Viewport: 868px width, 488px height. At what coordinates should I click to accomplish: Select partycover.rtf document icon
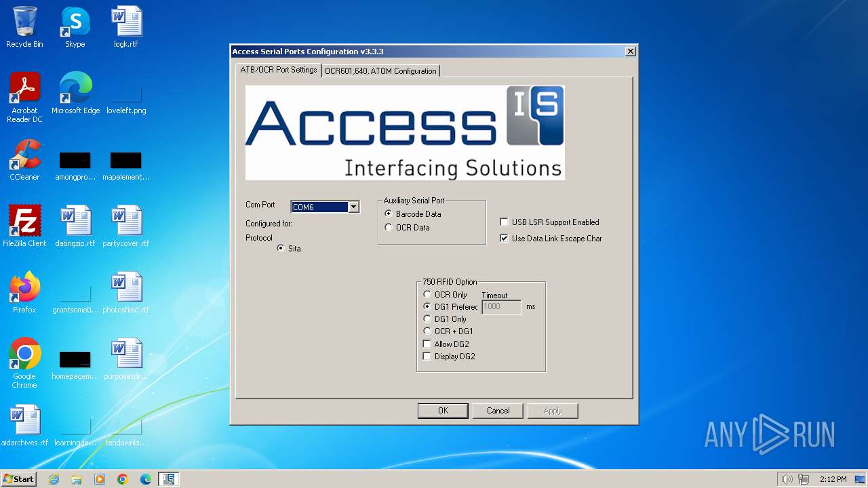[x=126, y=226]
